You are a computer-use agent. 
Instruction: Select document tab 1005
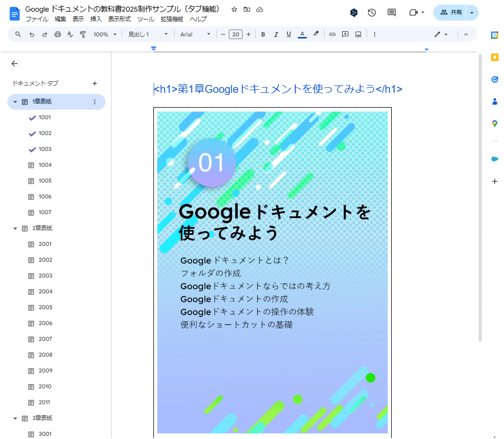tap(45, 180)
